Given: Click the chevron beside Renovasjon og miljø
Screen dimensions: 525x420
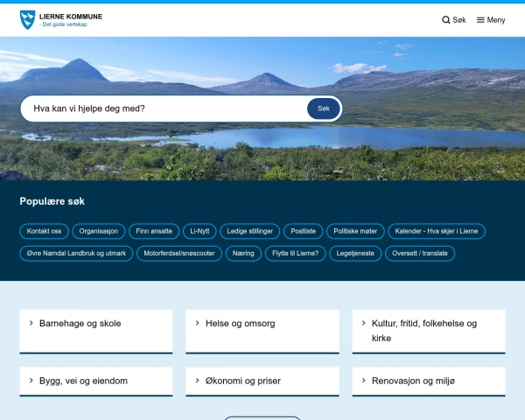Looking at the screenshot, I should click(364, 380).
